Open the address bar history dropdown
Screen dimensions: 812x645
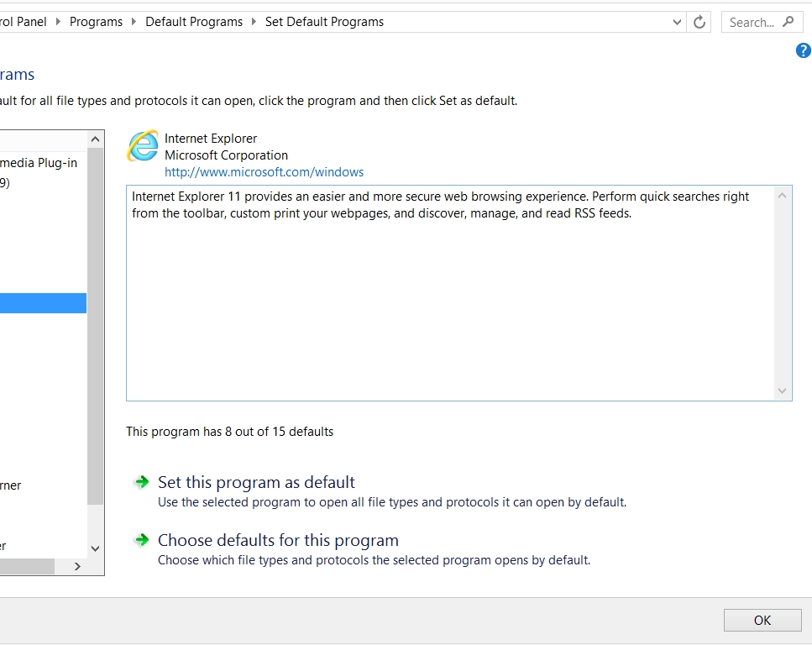(x=676, y=23)
